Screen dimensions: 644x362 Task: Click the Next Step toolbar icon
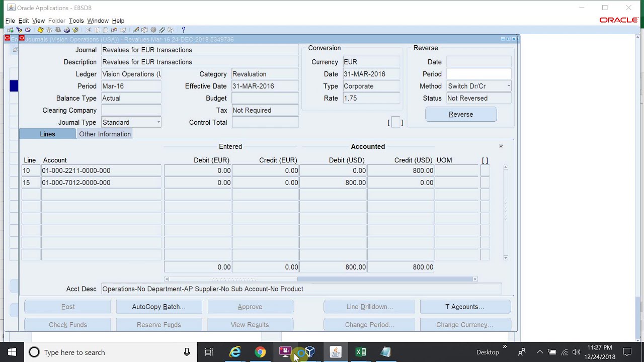49,30
